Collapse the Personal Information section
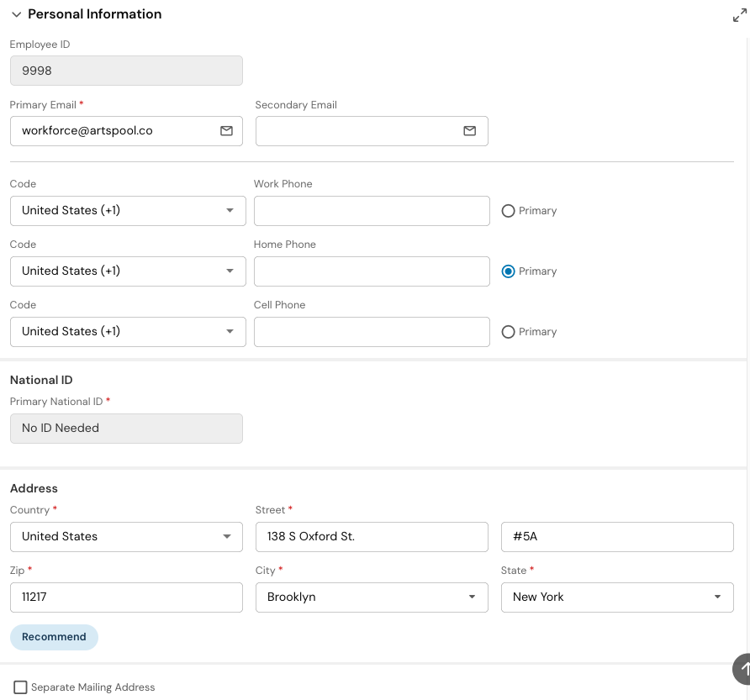 (16, 15)
